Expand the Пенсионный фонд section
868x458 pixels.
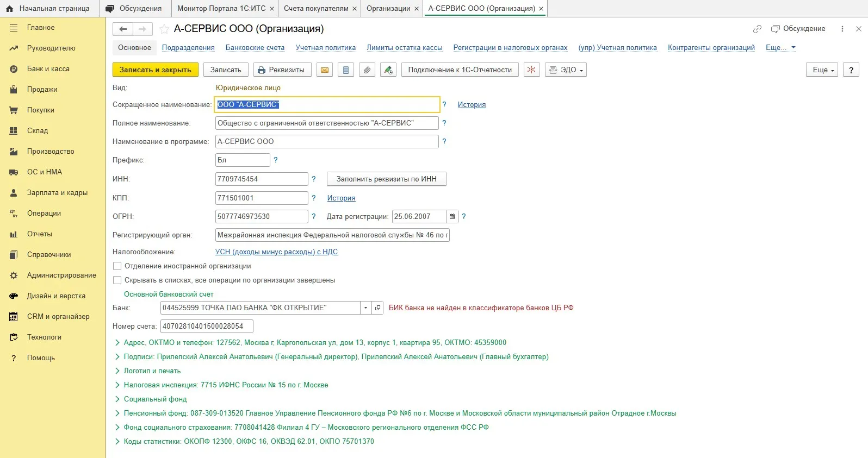(117, 413)
